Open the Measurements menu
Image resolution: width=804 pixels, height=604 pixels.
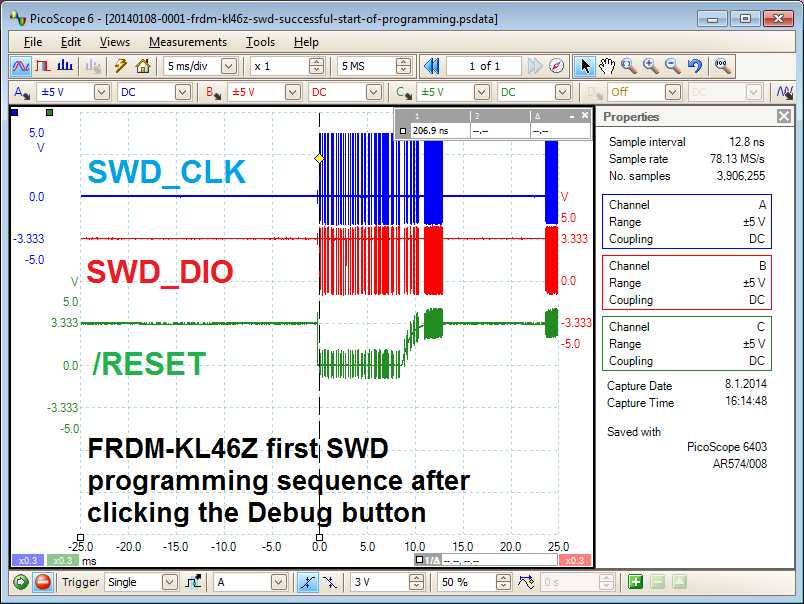click(x=188, y=42)
